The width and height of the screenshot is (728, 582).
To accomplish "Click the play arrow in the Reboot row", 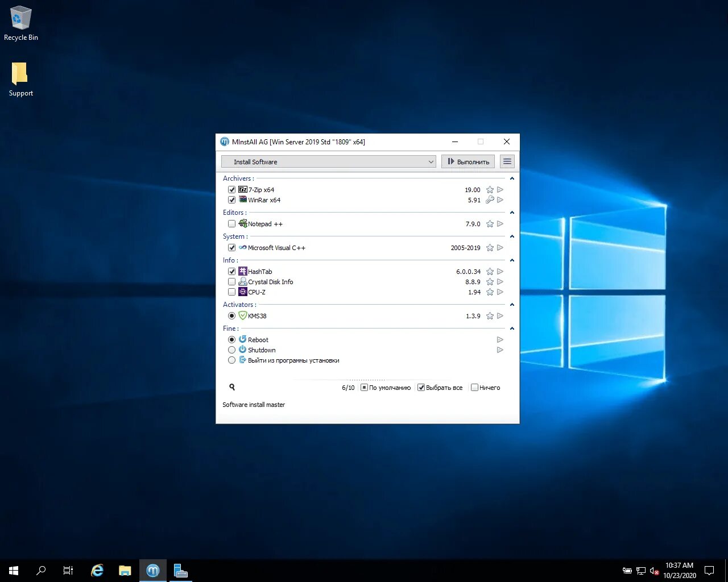I will (500, 340).
